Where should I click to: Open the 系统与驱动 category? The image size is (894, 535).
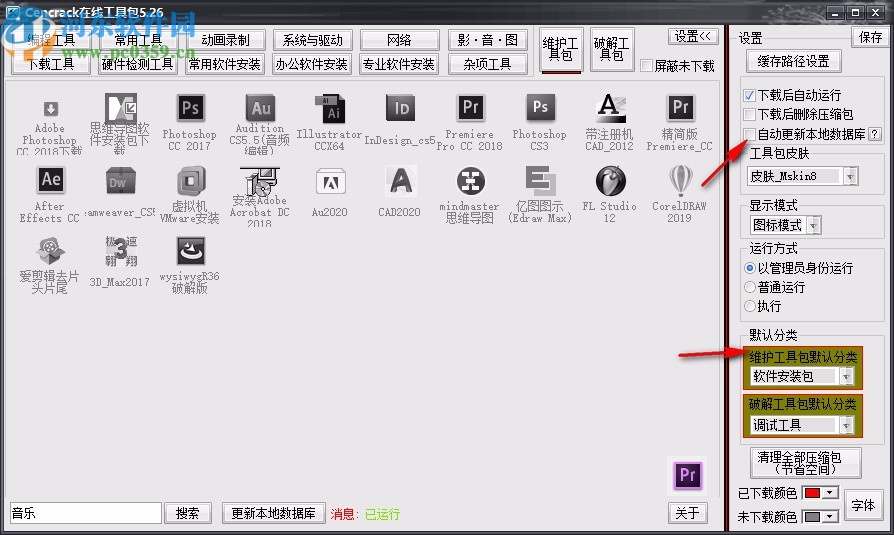click(312, 40)
